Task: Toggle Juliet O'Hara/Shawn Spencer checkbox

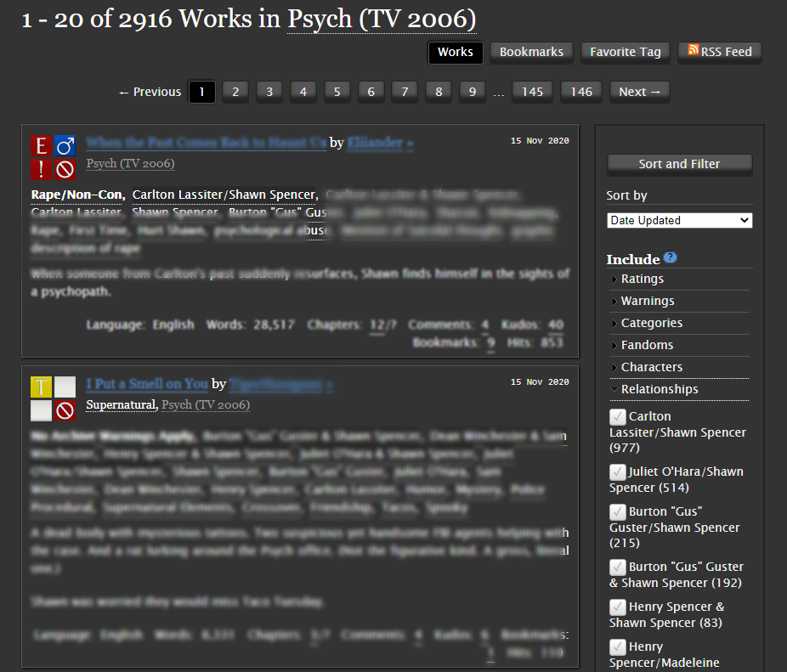Action: click(618, 472)
